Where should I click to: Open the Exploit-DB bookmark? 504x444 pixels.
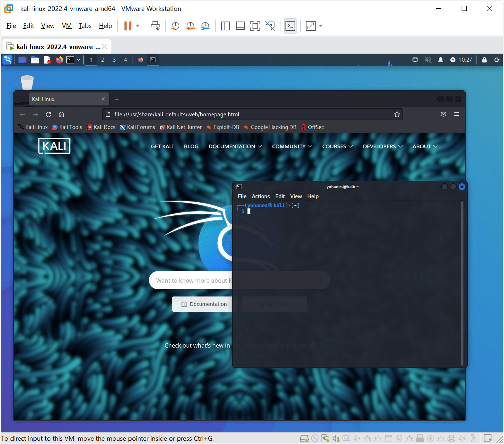coord(223,127)
